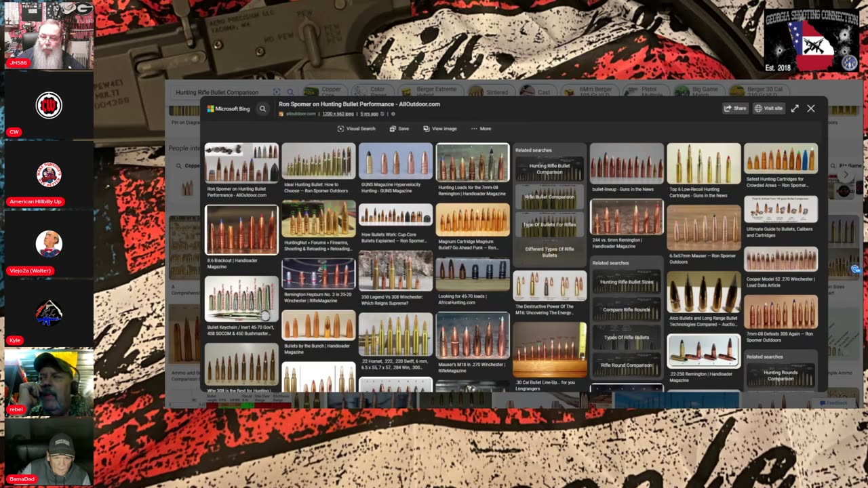Screen dimensions: 868x488
Task: Click the search magnifier beside the search box
Action: click(290, 92)
